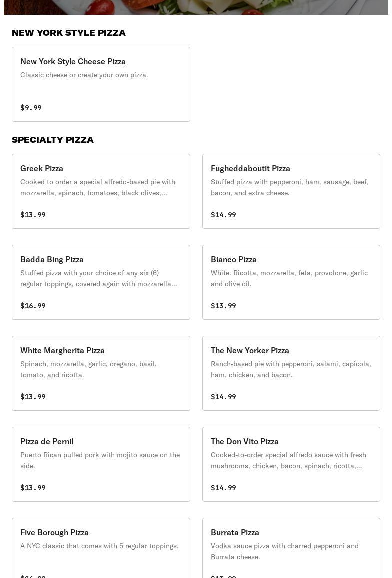Click the Specialty Pizza section heading
This screenshot has height=578, width=392.
(x=53, y=140)
